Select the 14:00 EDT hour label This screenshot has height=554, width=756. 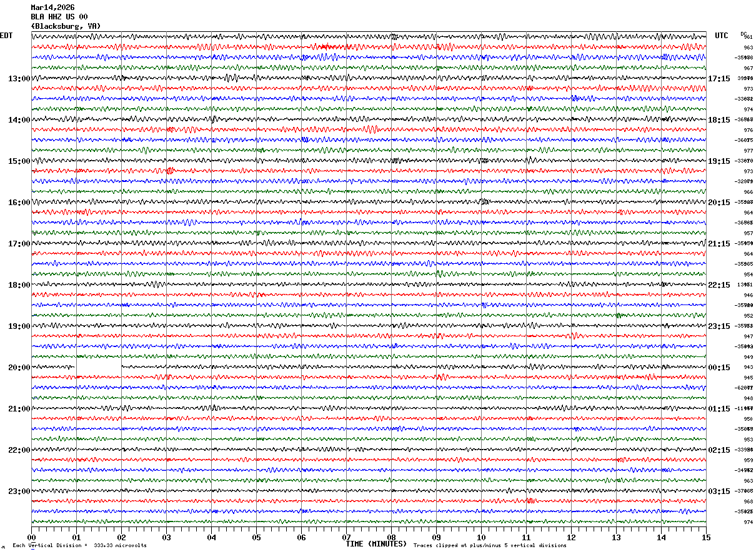(x=19, y=120)
